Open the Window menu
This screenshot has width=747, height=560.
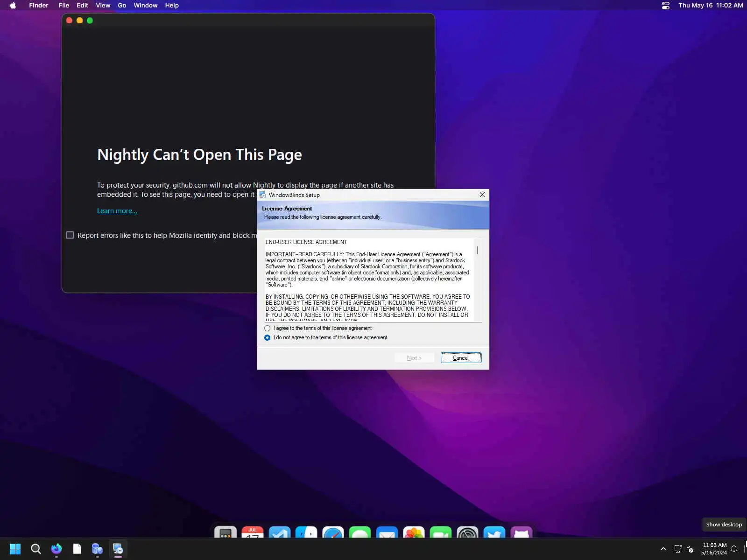[x=146, y=6]
